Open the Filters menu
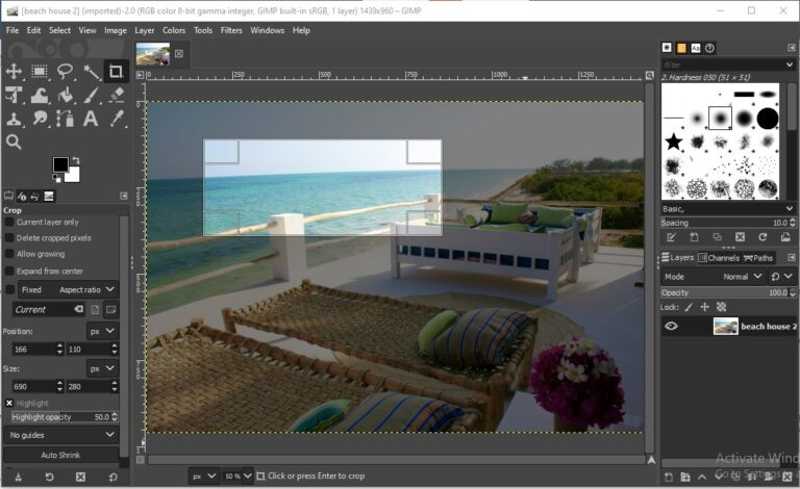The width and height of the screenshot is (800, 489). click(231, 30)
